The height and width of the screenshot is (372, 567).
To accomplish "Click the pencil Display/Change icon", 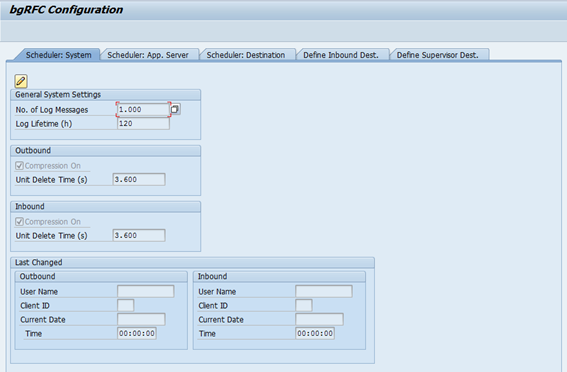I will [21, 81].
